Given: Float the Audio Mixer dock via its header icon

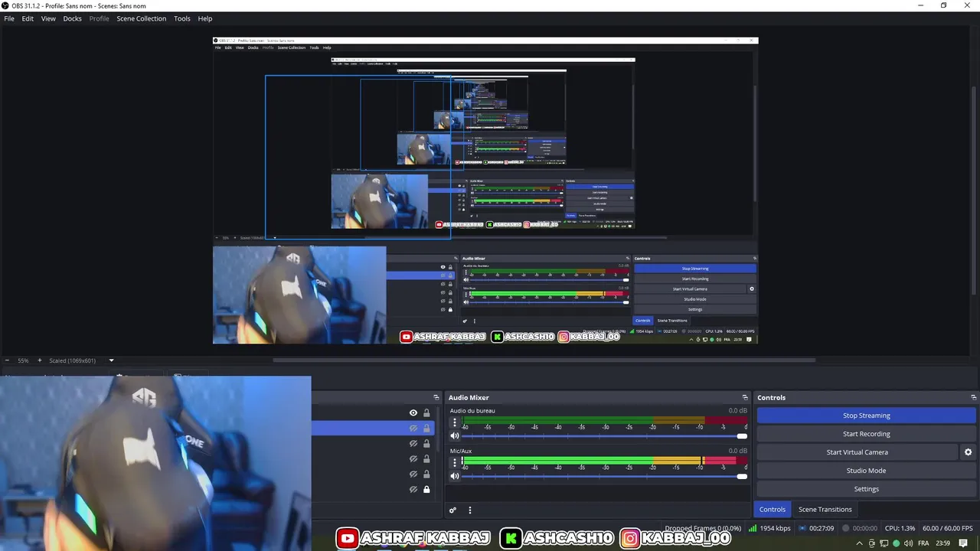Looking at the screenshot, I should (745, 397).
